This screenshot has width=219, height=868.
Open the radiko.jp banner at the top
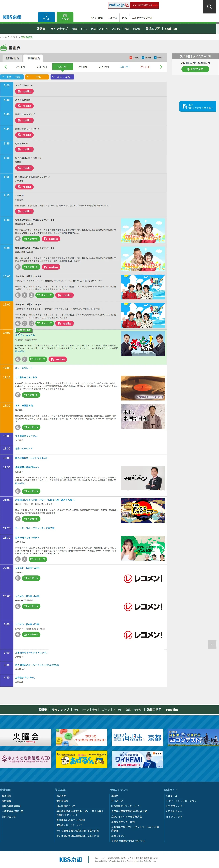click(133, 5)
